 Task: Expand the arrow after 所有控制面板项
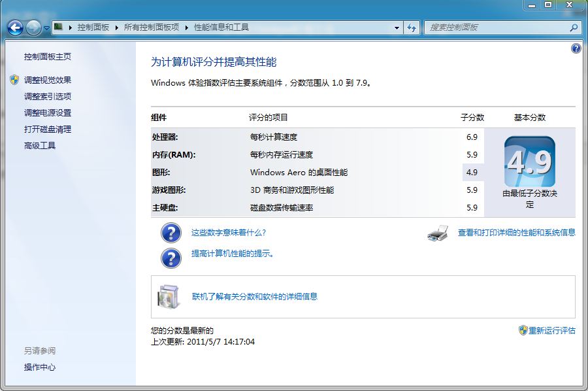(187, 27)
